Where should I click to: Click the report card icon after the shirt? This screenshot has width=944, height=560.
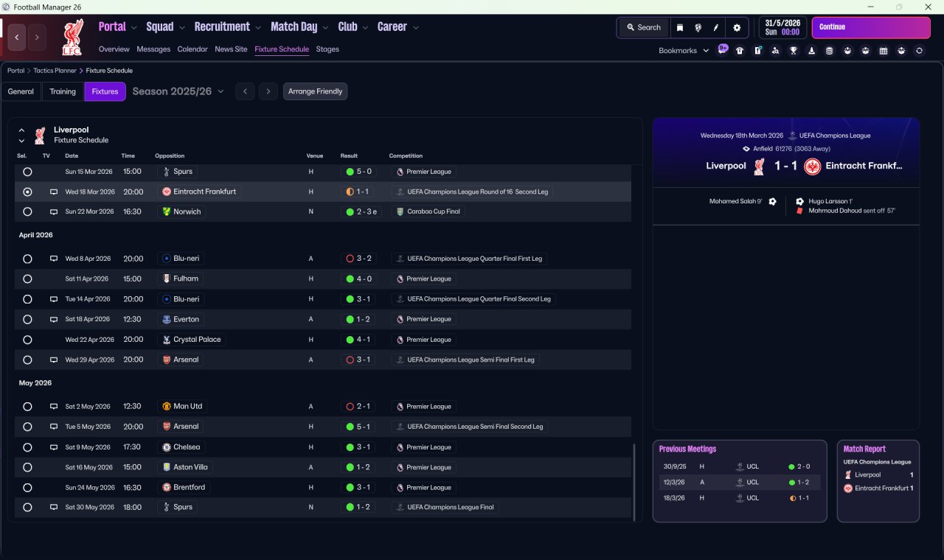pos(758,51)
